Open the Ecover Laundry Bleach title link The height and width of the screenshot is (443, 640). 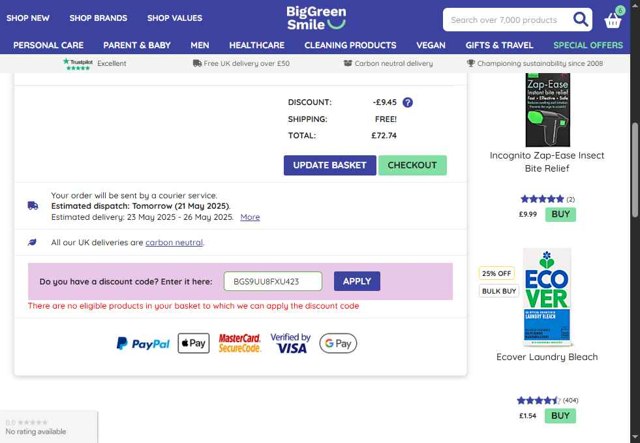pos(547,357)
